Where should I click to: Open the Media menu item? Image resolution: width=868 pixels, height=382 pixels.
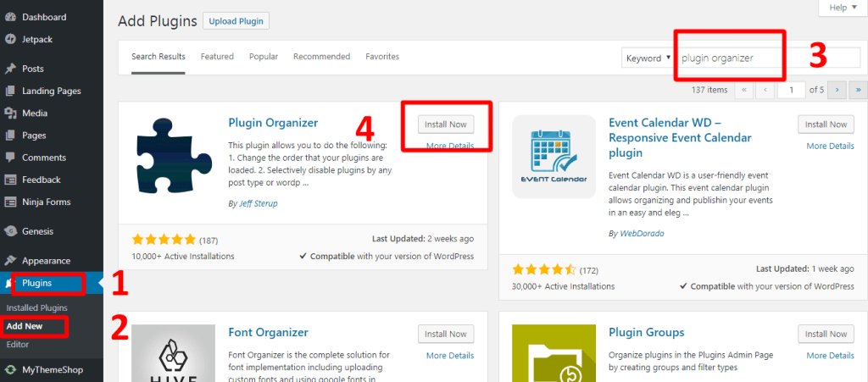point(52,113)
